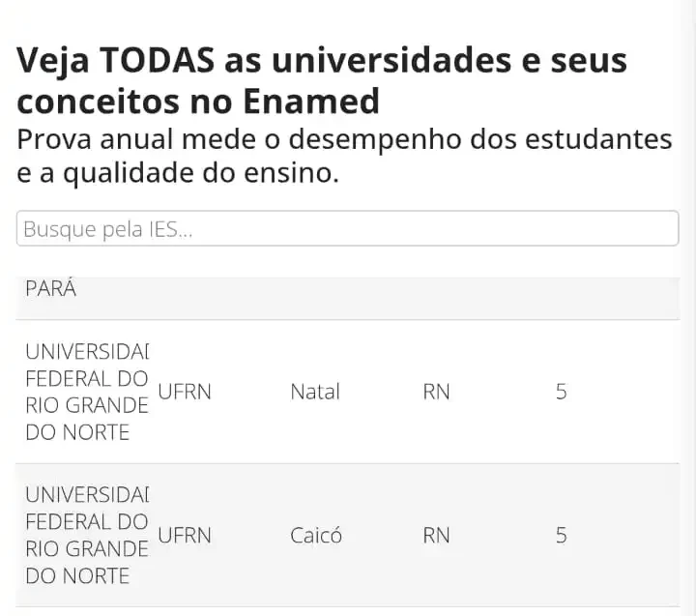Image resolution: width=696 pixels, height=616 pixels.
Task: Select the 'Caicó' city cell
Action: pyautogui.click(x=316, y=535)
